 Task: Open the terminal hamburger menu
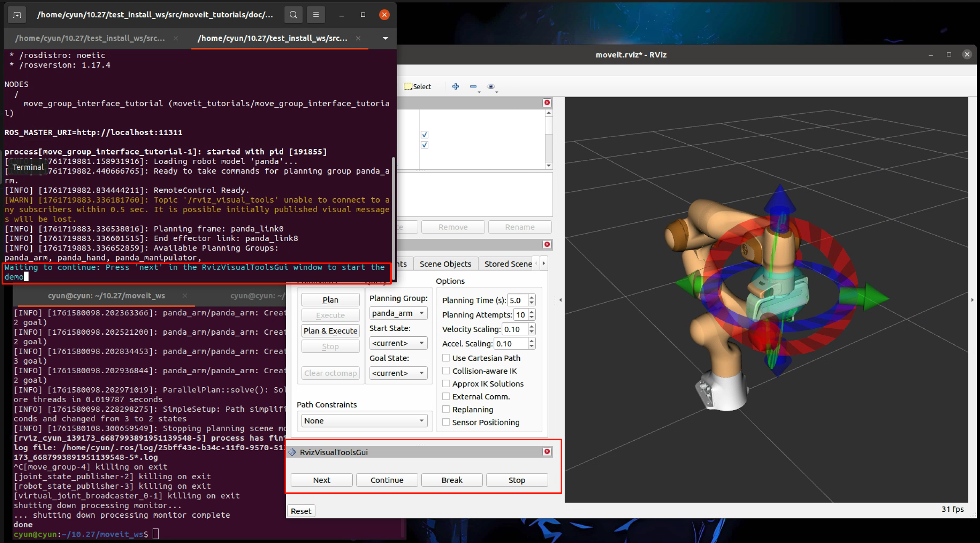[316, 15]
